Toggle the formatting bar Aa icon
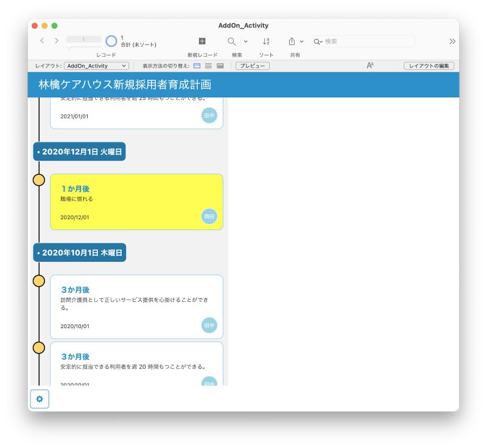This screenshot has width=487, height=448. pos(370,66)
